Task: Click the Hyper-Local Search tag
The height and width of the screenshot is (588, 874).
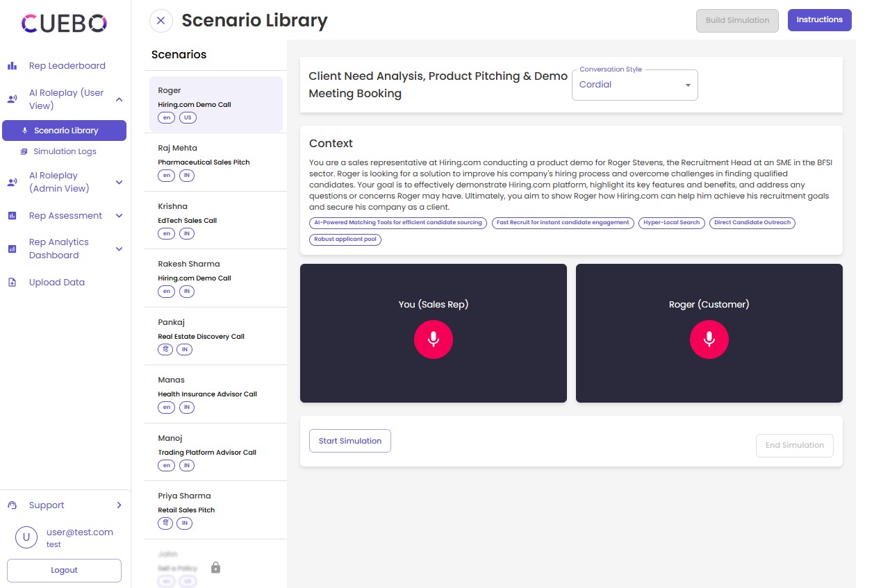Action: pyautogui.click(x=672, y=223)
